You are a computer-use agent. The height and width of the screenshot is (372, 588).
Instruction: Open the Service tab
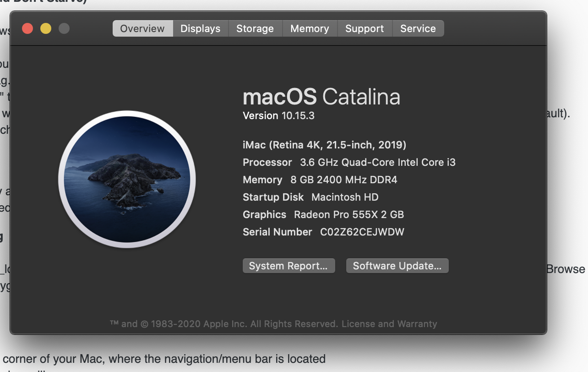click(x=418, y=28)
